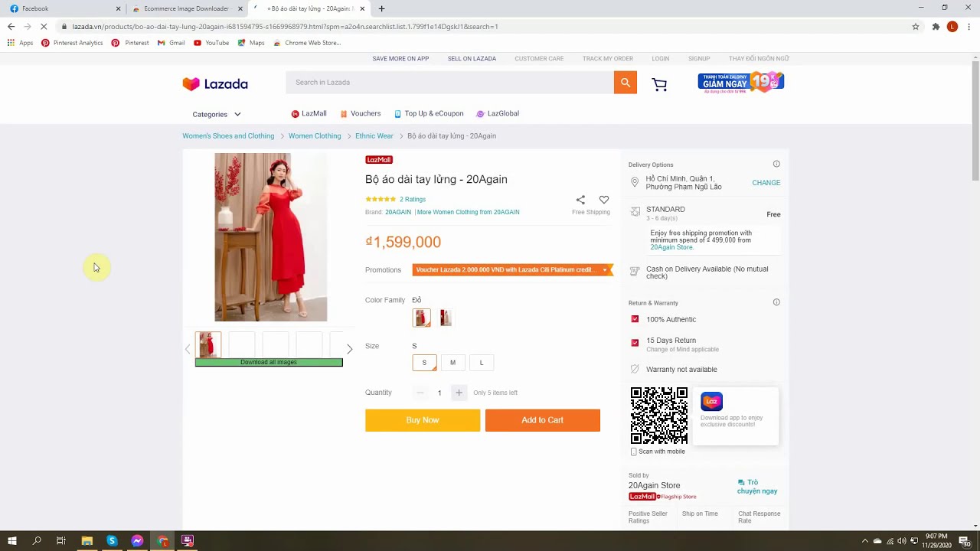Viewport: 980px width, 551px height.
Task: Click Download all images button
Action: pyautogui.click(x=269, y=362)
